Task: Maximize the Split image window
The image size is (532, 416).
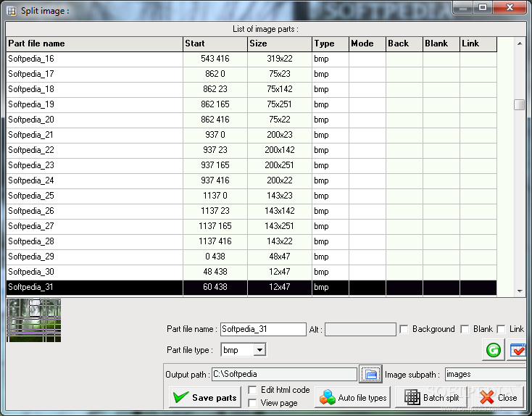Action: tap(483, 7)
